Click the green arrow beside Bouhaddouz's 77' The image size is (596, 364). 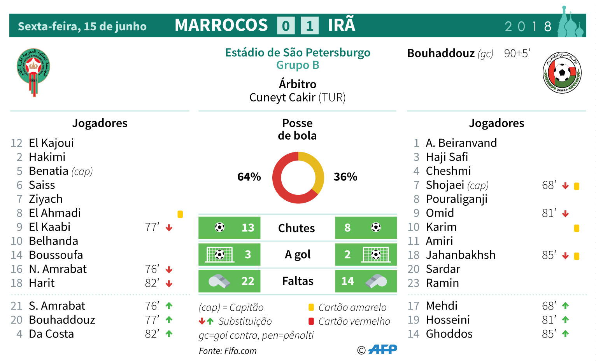(169, 320)
